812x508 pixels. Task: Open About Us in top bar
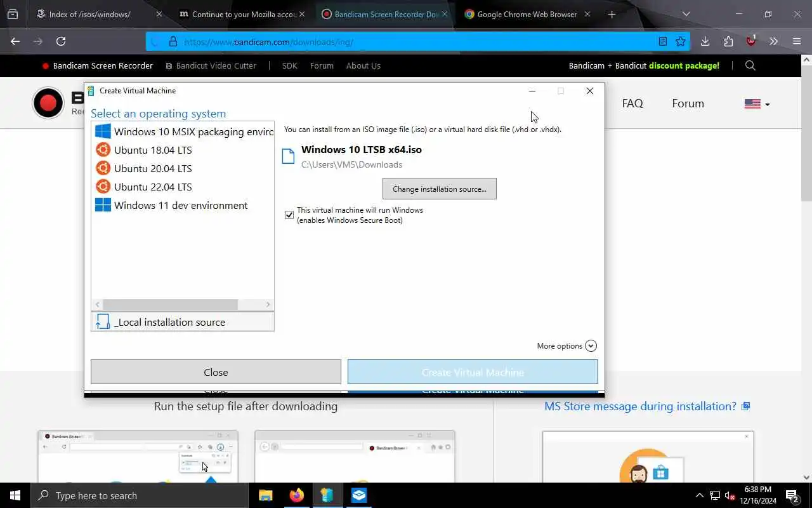363,65
